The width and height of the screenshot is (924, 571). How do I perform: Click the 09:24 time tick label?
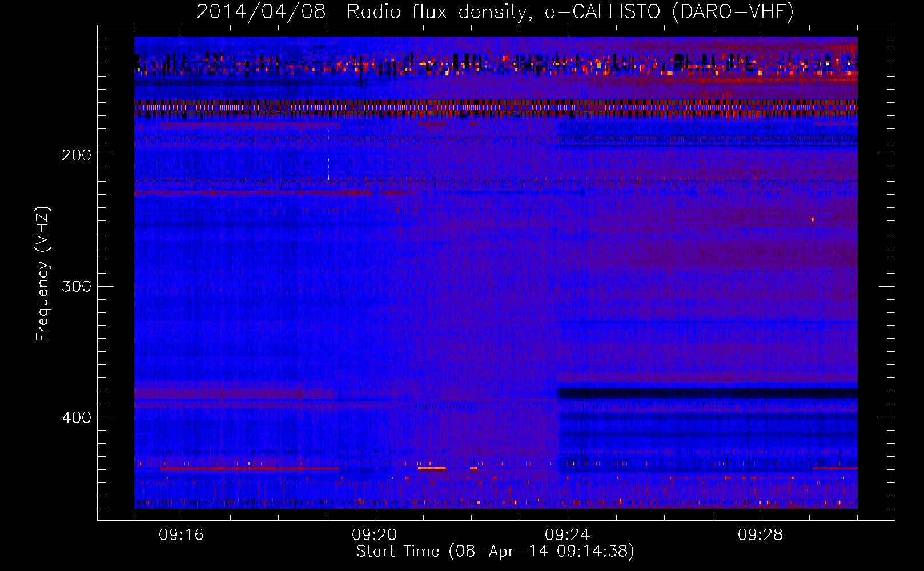pyautogui.click(x=568, y=535)
